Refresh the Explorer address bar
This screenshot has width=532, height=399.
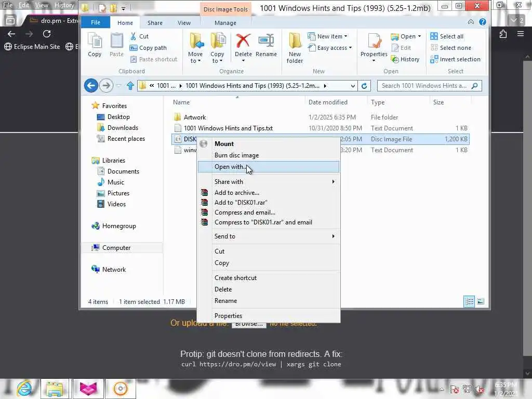(364, 86)
